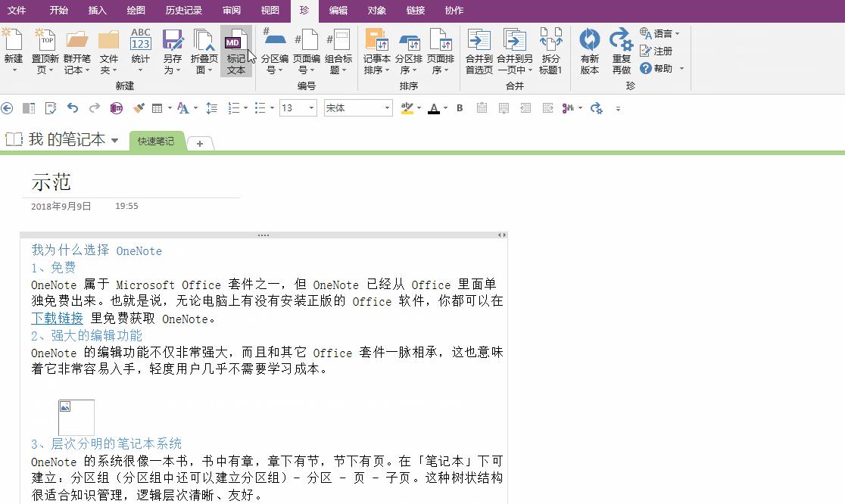
Task: Click the heading 我为什么选择 OneNote
Action: (x=96, y=250)
